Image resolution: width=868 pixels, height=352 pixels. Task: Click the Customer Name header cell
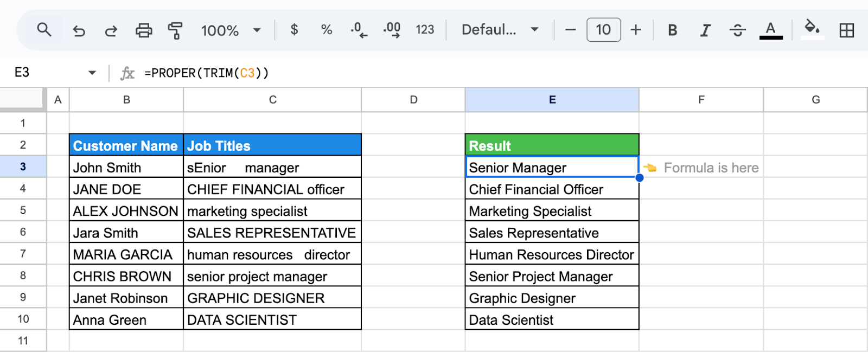pos(126,145)
